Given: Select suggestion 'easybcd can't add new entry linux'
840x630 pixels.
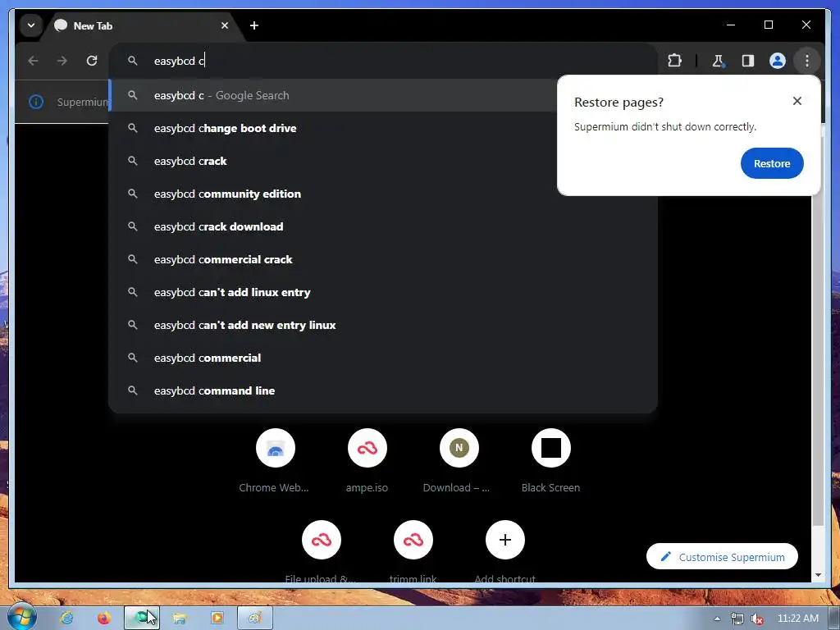Looking at the screenshot, I should [383, 325].
